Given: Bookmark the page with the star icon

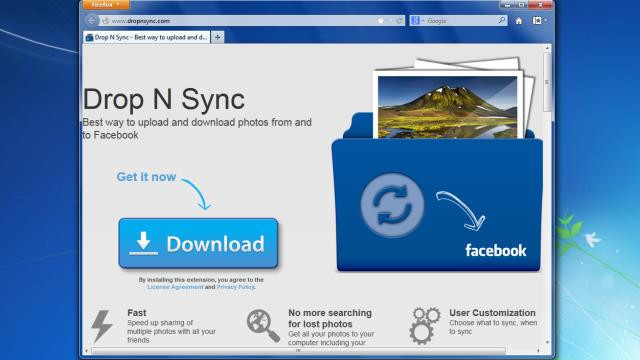Looking at the screenshot, I should coord(380,20).
